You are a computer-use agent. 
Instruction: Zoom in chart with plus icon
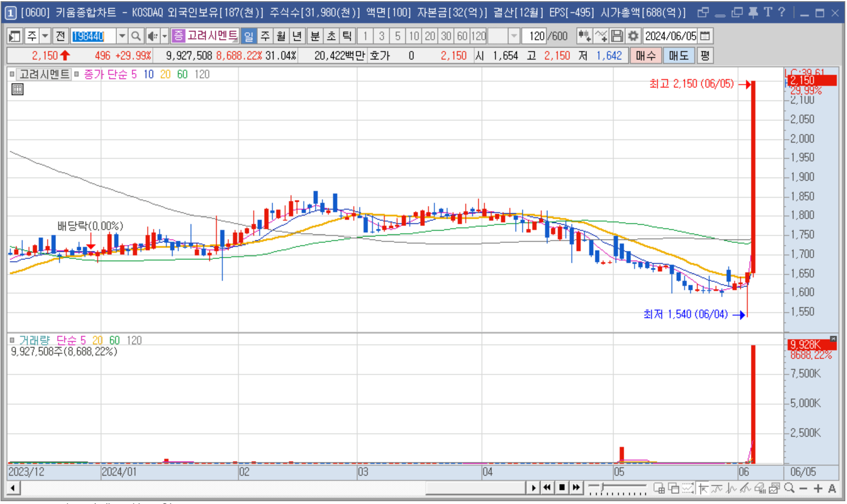tap(818, 488)
